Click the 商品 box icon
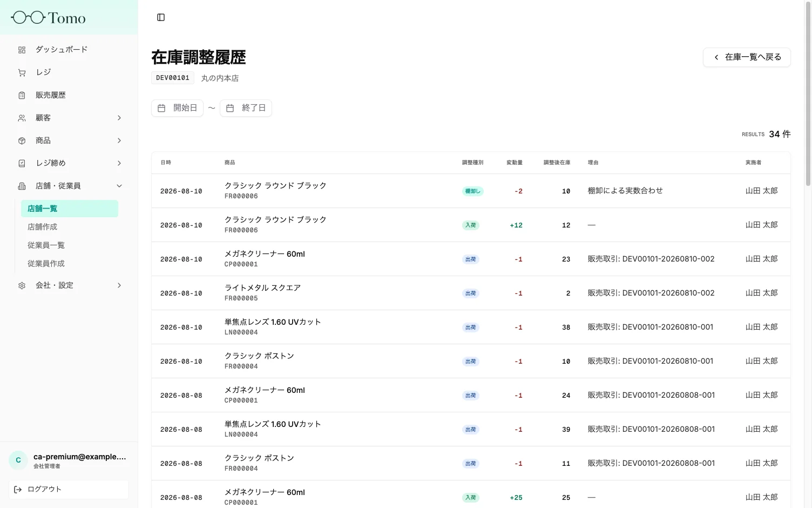The width and height of the screenshot is (812, 508). [x=22, y=141]
